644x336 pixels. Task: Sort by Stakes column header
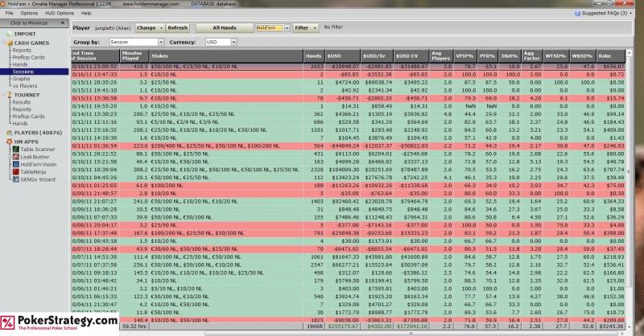tap(226, 55)
